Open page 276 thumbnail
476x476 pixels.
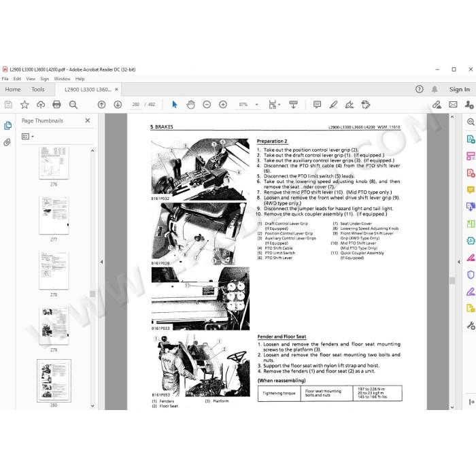pyautogui.click(x=54, y=163)
